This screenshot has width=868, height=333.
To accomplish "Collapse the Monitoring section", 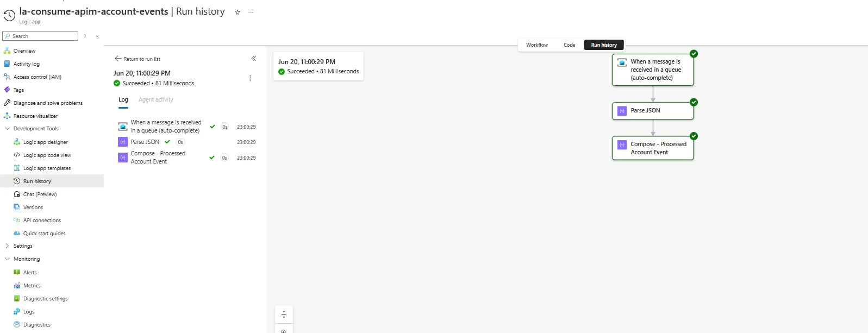I will click(x=7, y=259).
